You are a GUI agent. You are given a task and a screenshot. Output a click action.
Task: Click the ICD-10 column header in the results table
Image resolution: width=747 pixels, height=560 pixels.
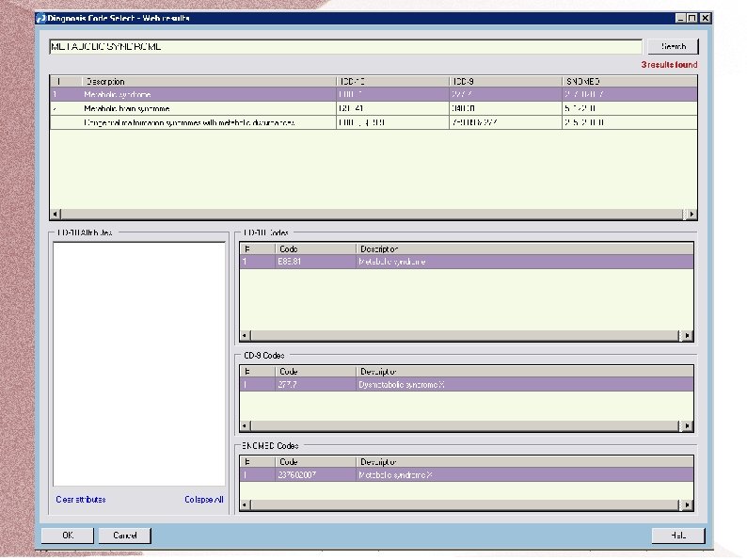pos(392,82)
